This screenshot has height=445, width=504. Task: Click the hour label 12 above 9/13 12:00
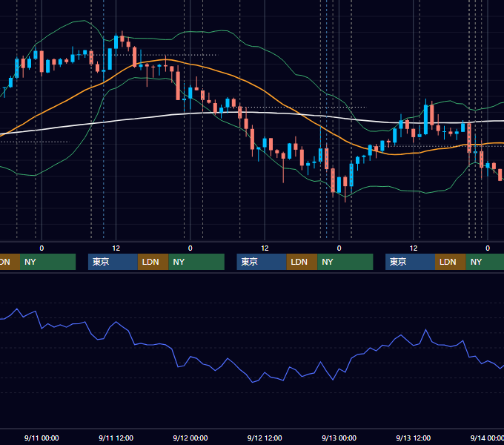(x=414, y=248)
